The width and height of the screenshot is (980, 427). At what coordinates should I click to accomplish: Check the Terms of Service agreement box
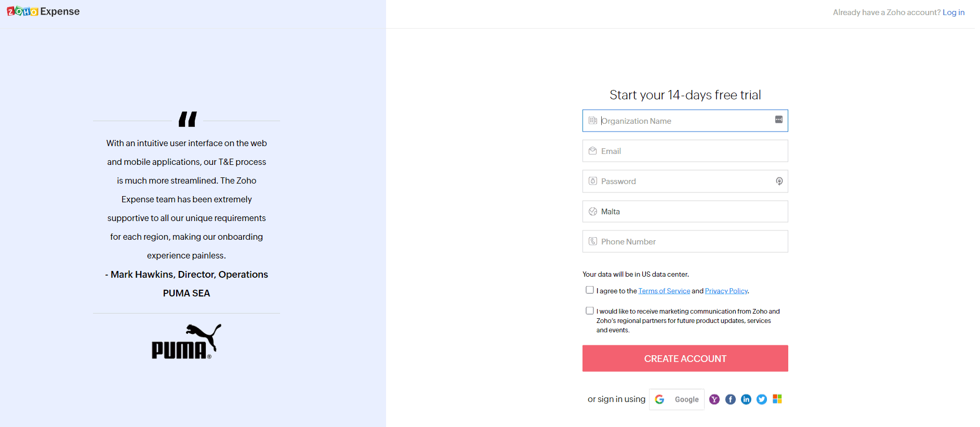point(590,290)
